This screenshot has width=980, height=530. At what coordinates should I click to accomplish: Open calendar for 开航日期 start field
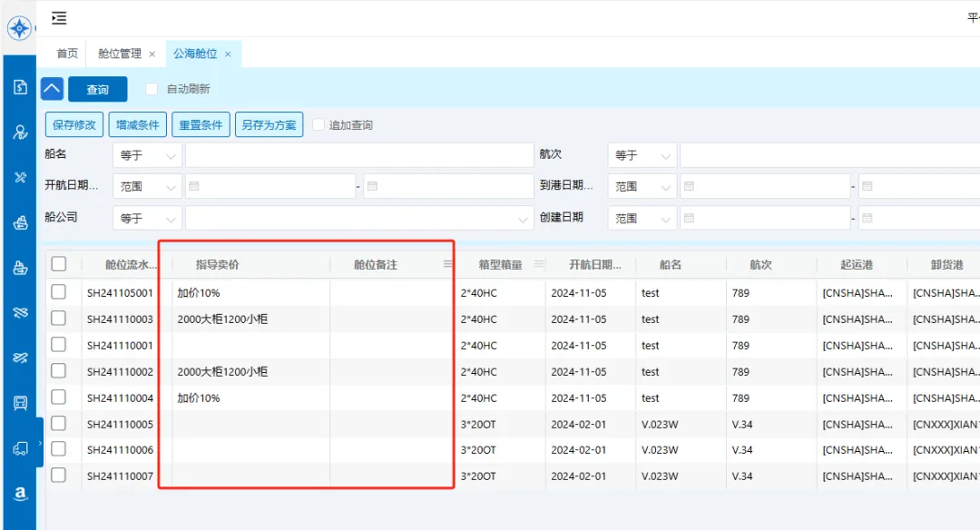pos(195,186)
